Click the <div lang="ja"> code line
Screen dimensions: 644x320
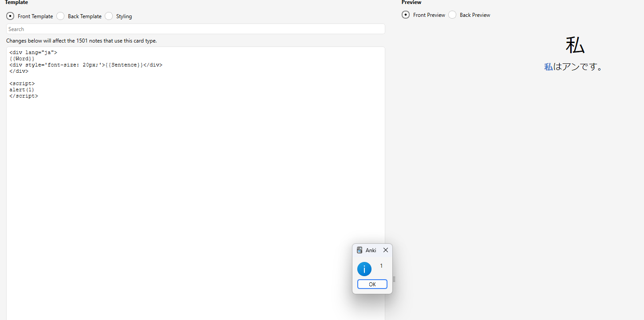click(33, 52)
